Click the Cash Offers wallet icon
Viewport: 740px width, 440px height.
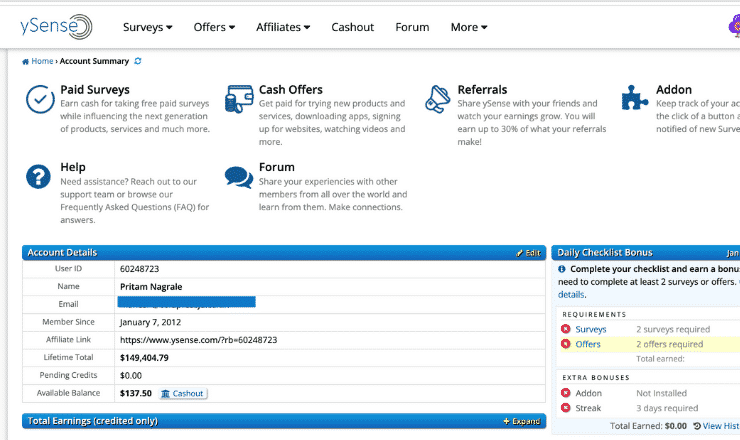tap(239, 99)
